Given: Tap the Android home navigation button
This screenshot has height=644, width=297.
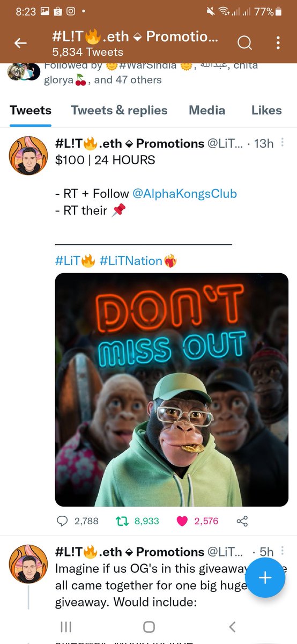Looking at the screenshot, I should (149, 626).
